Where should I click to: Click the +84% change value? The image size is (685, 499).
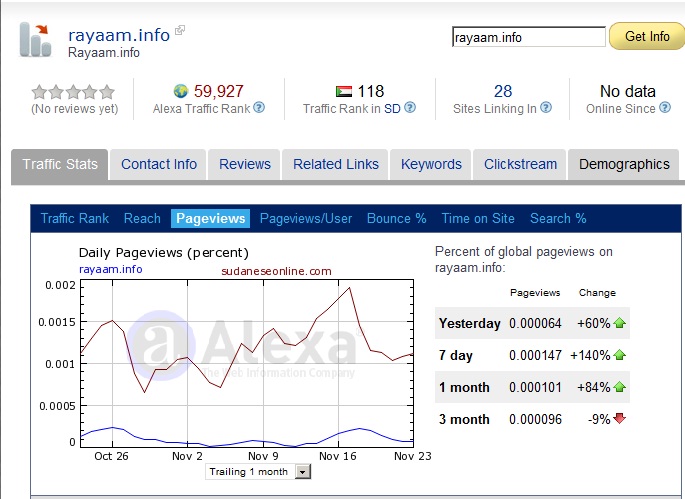click(594, 387)
